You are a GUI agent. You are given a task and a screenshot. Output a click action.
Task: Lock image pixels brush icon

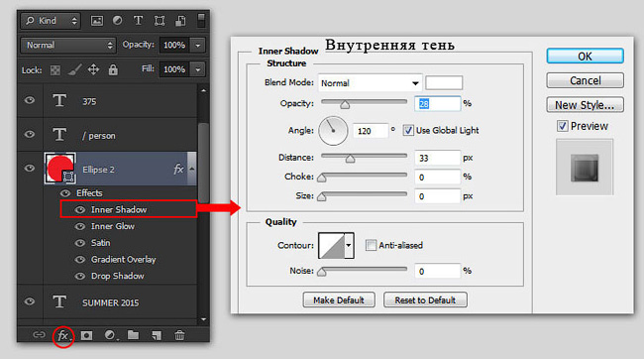(x=74, y=69)
